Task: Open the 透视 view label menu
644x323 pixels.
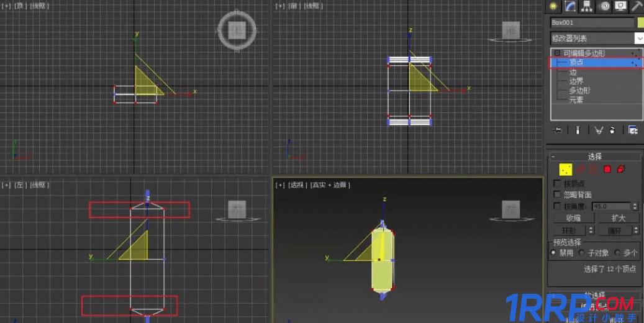Action: click(x=297, y=185)
